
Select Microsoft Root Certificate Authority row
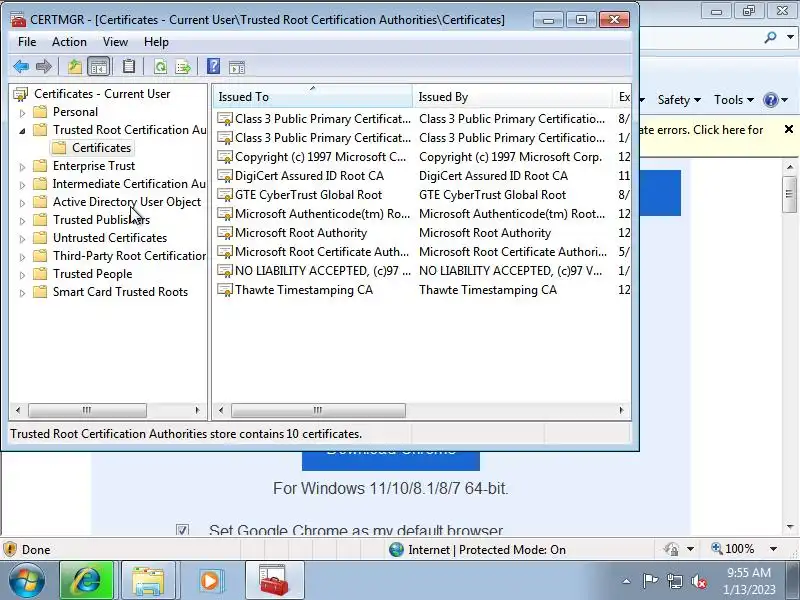pos(422,252)
